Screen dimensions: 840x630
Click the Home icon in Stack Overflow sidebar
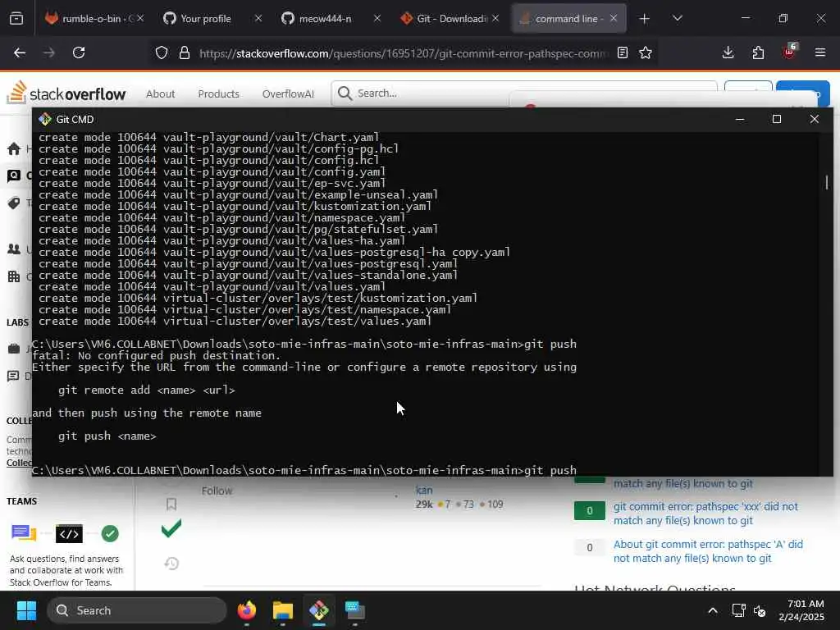(x=15, y=149)
